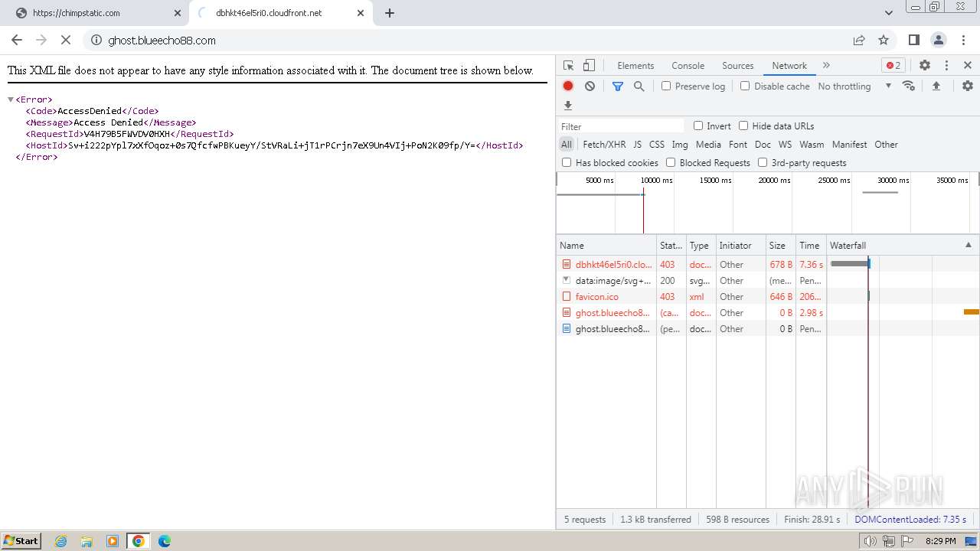Check the Invert filter checkbox

698,126
